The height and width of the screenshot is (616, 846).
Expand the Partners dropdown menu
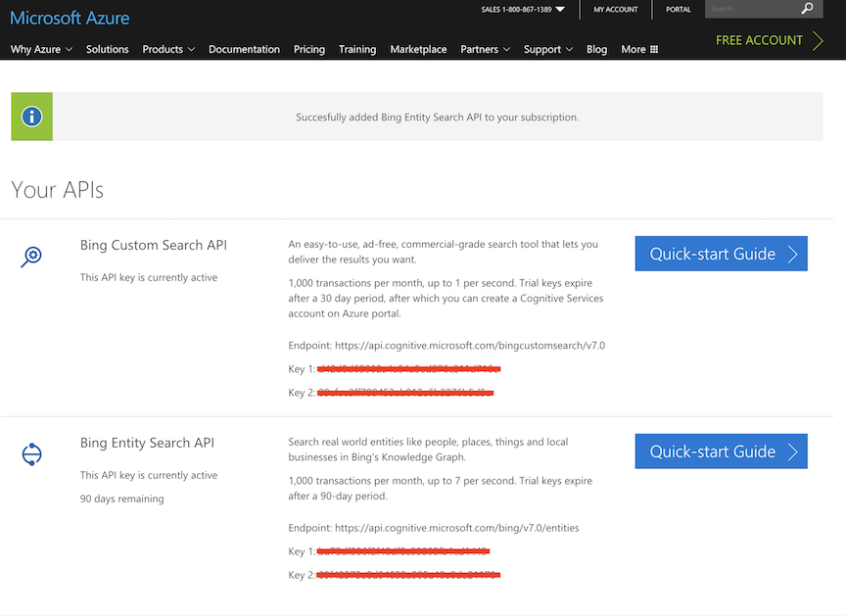[485, 49]
